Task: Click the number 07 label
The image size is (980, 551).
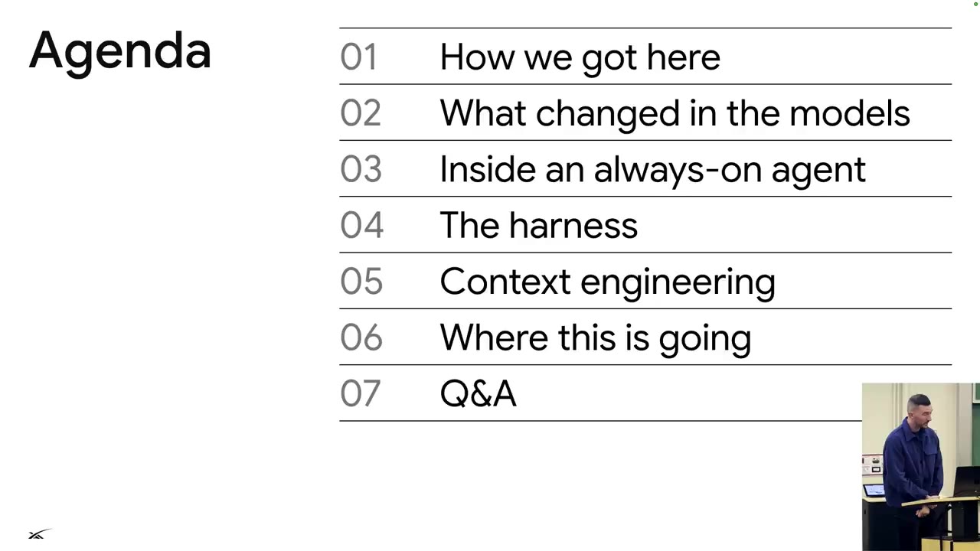Action: coord(359,393)
